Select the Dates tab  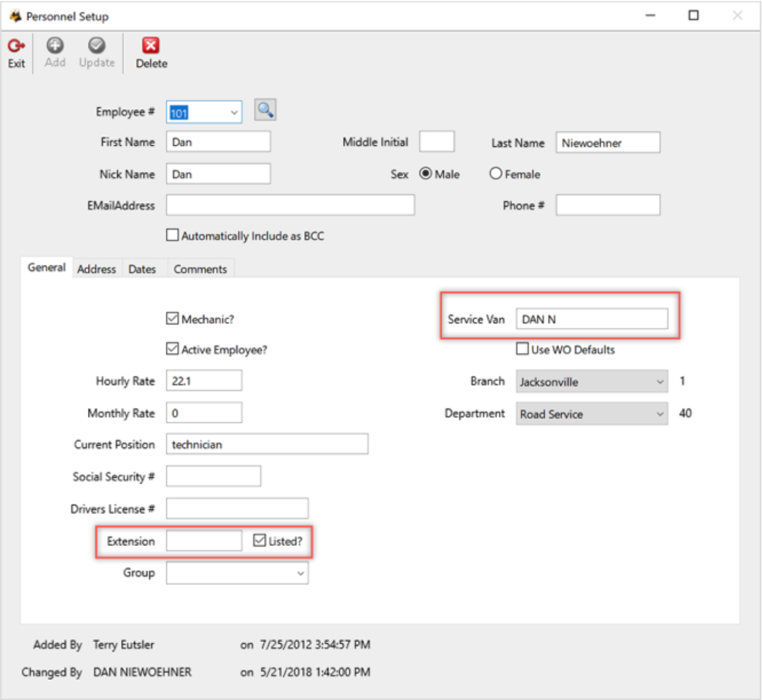142,269
